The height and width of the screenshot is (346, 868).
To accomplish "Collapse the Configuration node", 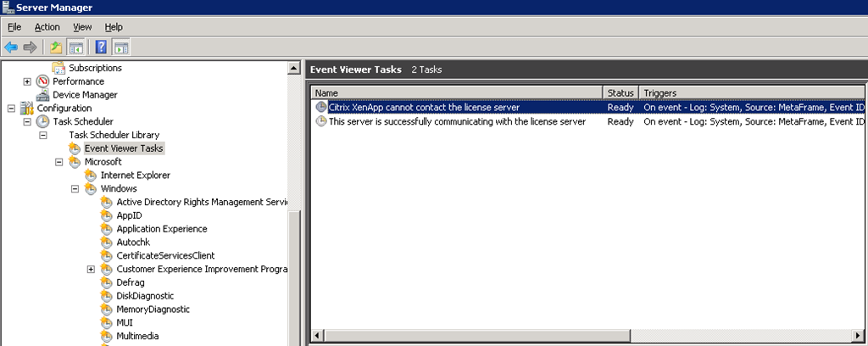I will click(x=11, y=108).
